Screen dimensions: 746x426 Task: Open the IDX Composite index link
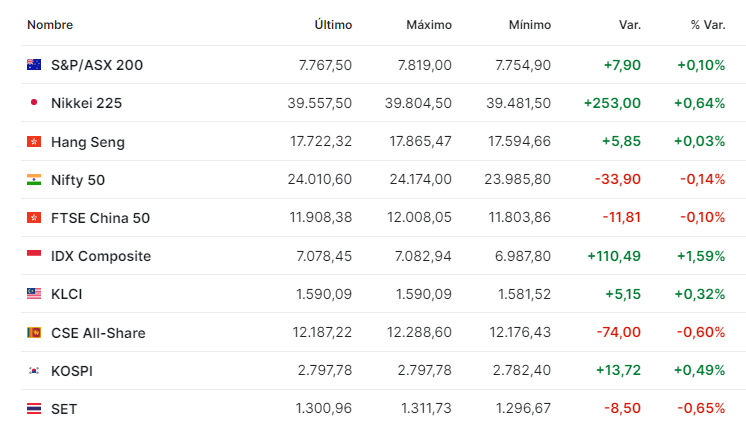[x=101, y=256]
